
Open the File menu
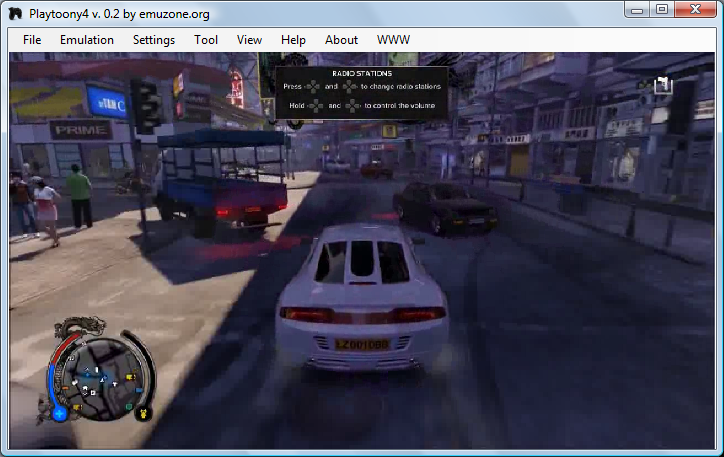(32, 40)
